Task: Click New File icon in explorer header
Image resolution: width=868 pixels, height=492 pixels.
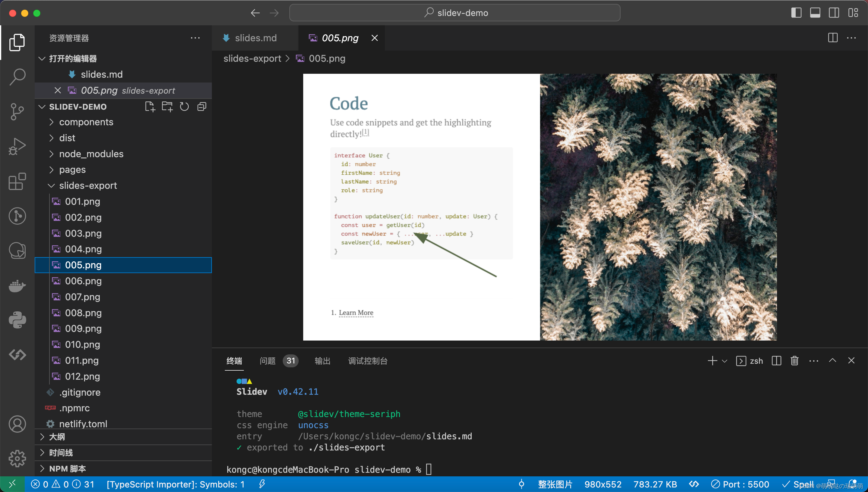Action: pyautogui.click(x=150, y=107)
